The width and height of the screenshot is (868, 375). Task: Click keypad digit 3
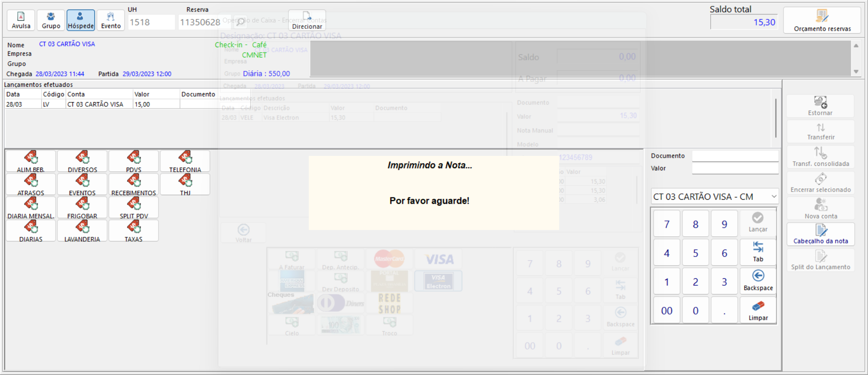pyautogui.click(x=724, y=282)
